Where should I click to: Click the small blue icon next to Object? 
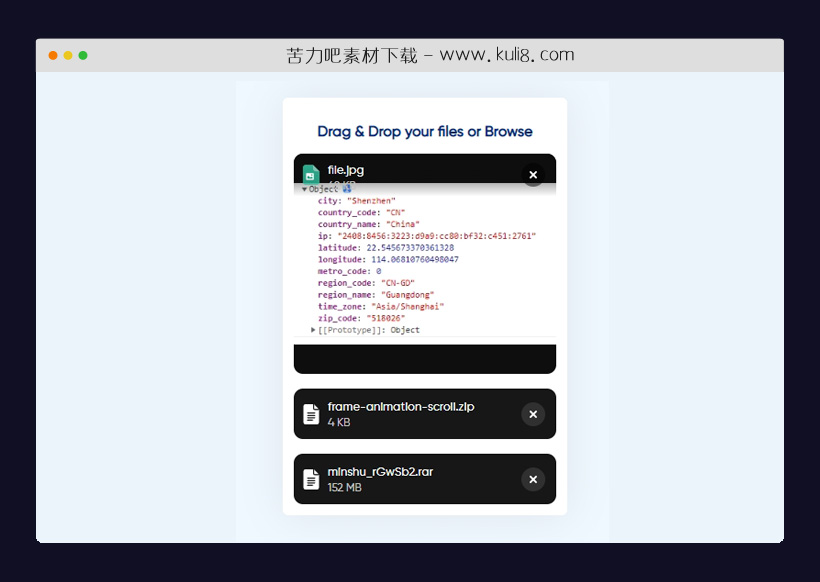point(347,188)
